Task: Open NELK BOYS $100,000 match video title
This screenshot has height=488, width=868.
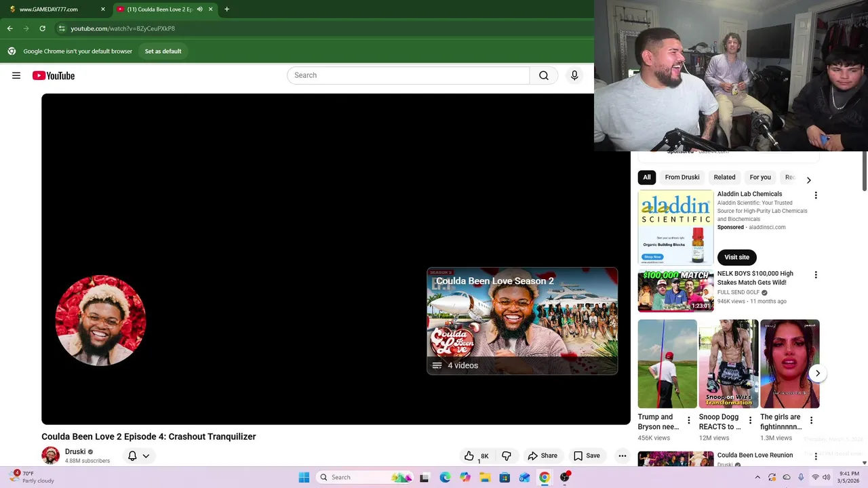Action: (x=755, y=278)
